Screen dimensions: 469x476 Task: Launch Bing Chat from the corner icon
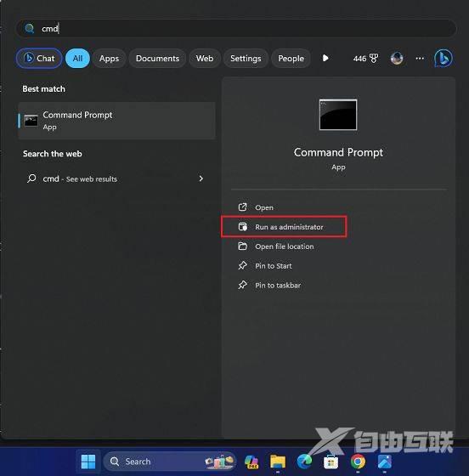[444, 58]
